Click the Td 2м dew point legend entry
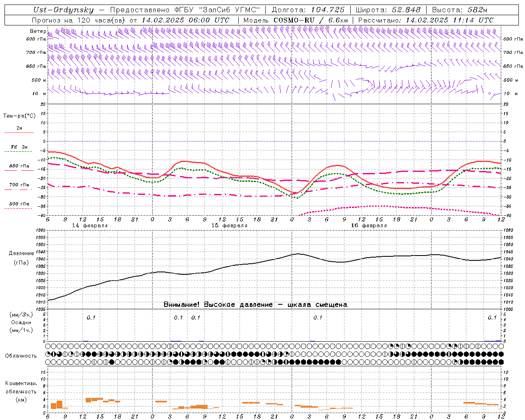The height and width of the screenshot is (420, 525). pyautogui.click(x=19, y=147)
